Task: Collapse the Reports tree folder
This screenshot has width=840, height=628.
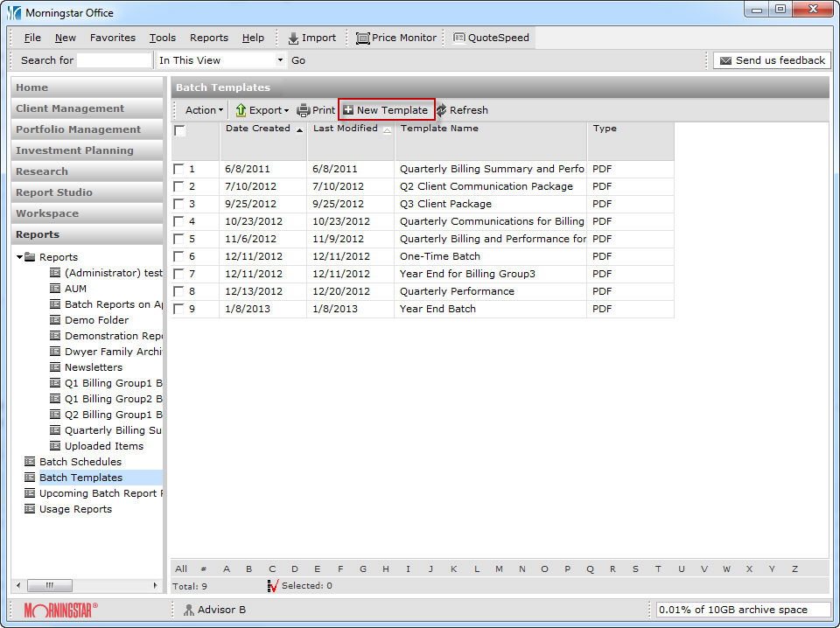Action: pos(19,257)
